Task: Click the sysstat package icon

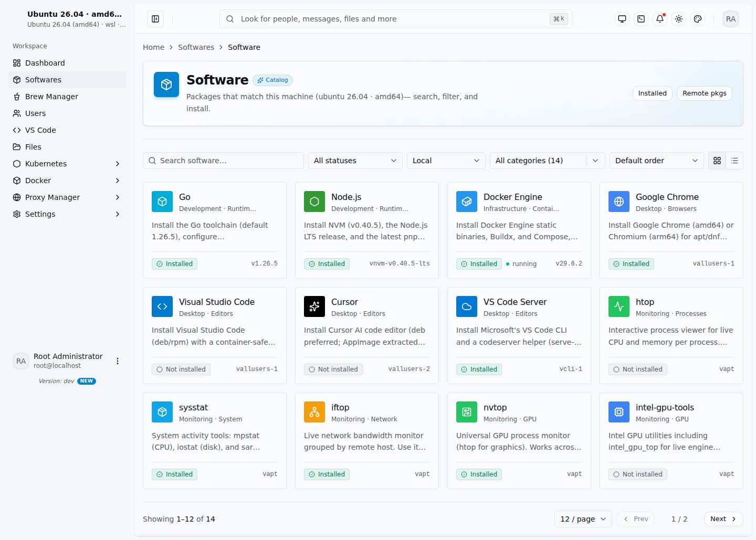Action: point(162,412)
